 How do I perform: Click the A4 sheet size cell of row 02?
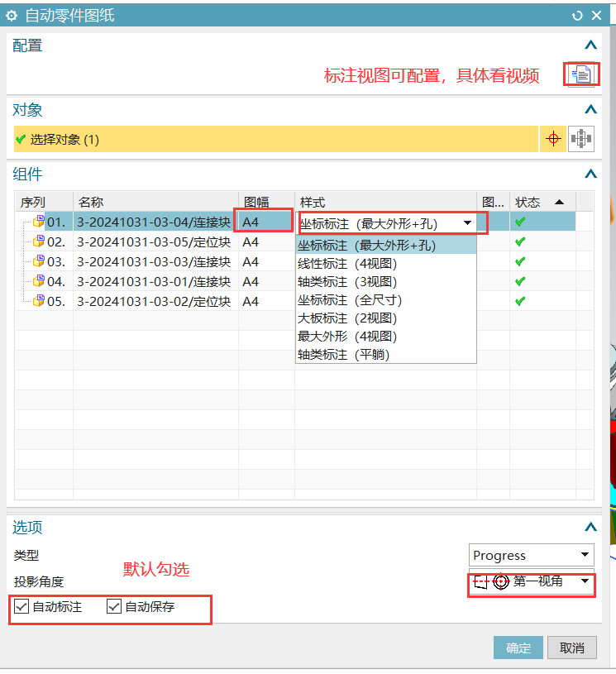click(x=266, y=241)
